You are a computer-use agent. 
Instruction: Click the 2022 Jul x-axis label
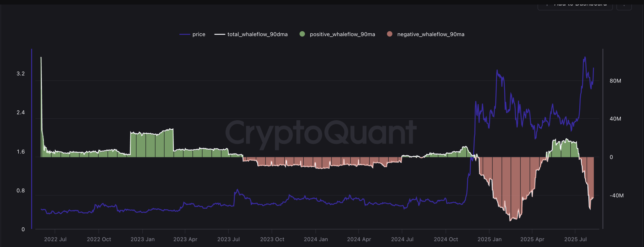tap(55, 239)
